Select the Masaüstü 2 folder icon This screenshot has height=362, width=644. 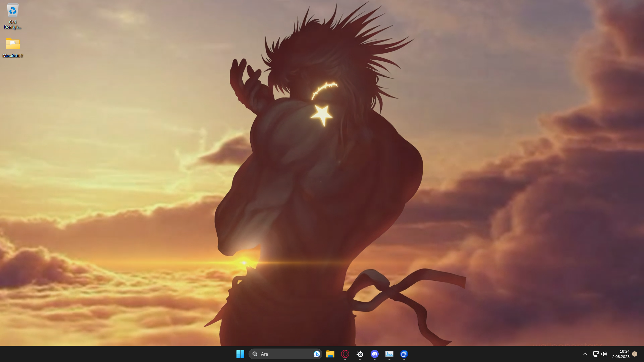[12, 44]
